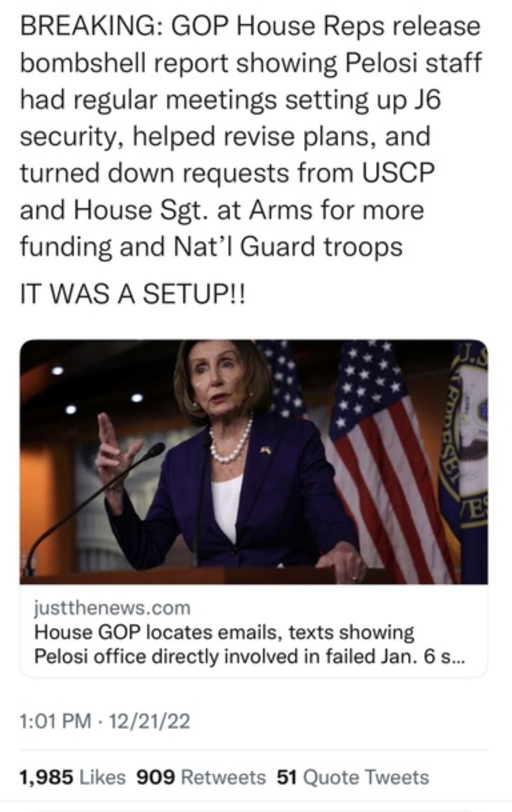Open the "House GOP locates emails" headline
The image size is (512, 812).
224,632
